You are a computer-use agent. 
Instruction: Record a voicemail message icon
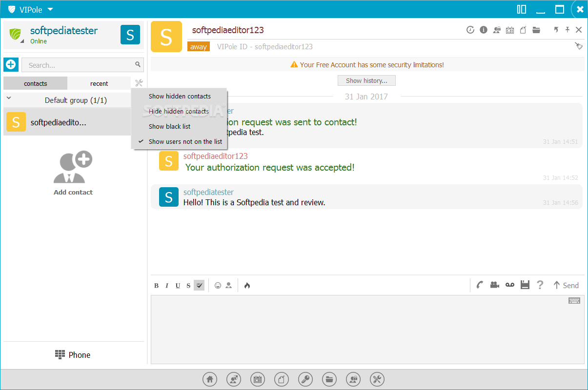coord(510,285)
